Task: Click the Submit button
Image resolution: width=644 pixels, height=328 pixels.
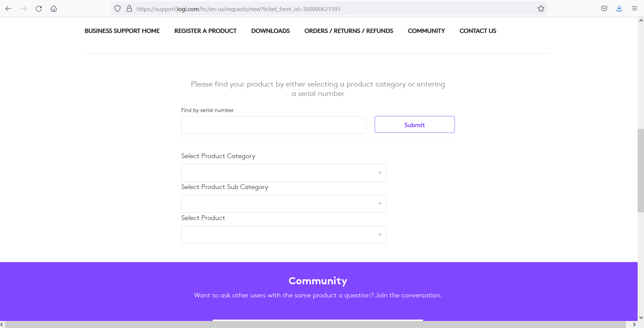Action: click(x=414, y=125)
